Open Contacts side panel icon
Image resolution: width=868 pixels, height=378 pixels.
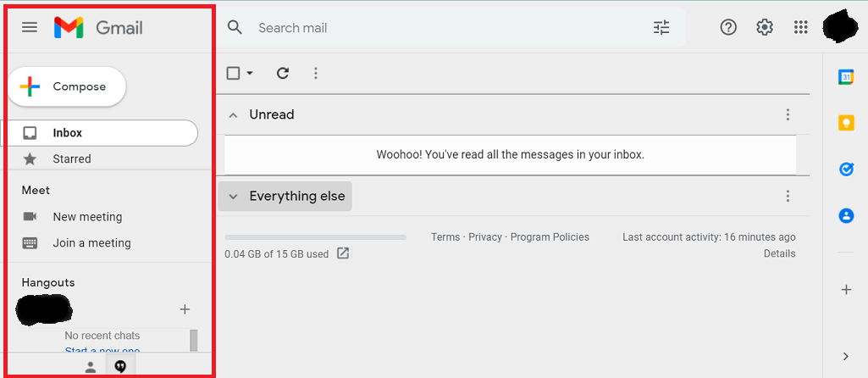[x=846, y=215]
